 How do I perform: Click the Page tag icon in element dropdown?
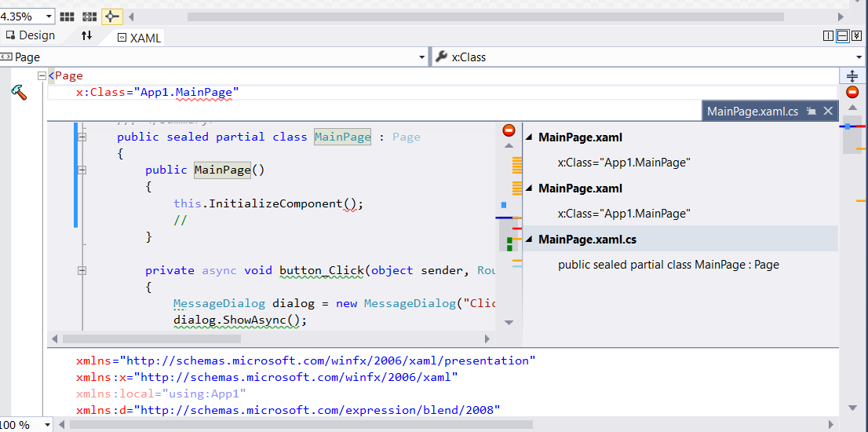pyautogui.click(x=6, y=57)
